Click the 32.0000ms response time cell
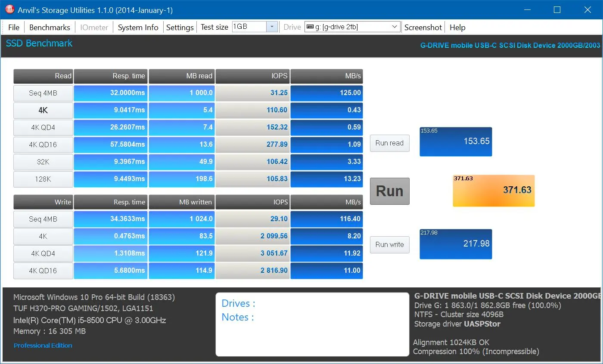Image resolution: width=603 pixels, height=364 pixels. (x=110, y=93)
